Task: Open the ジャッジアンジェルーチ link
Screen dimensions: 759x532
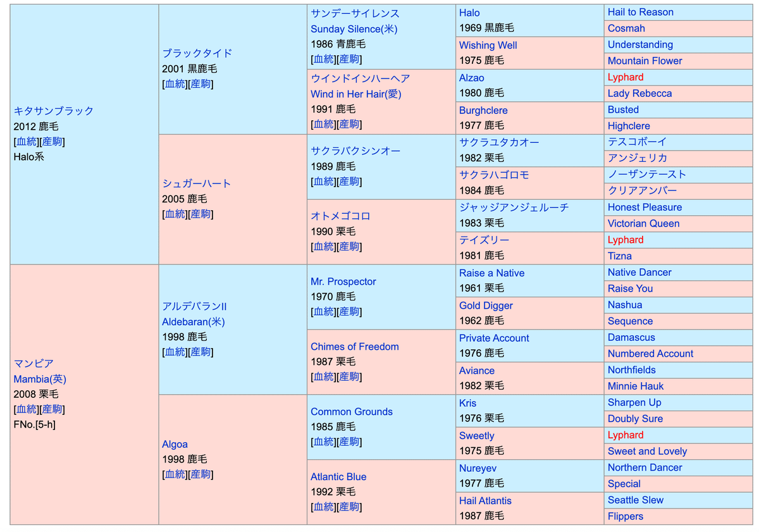Action: click(x=514, y=207)
